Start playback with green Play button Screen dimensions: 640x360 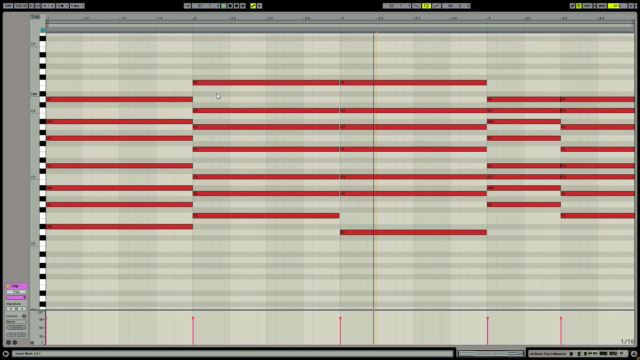point(224,6)
